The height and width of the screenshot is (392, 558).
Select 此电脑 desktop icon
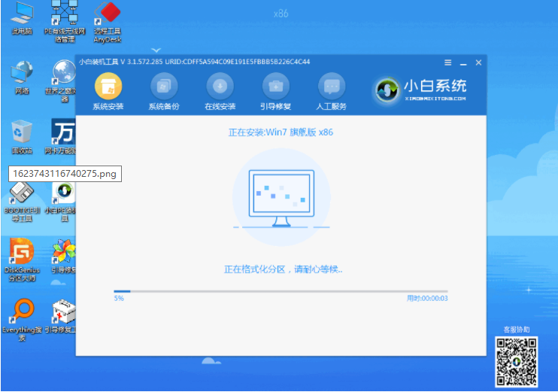pyautogui.click(x=22, y=20)
